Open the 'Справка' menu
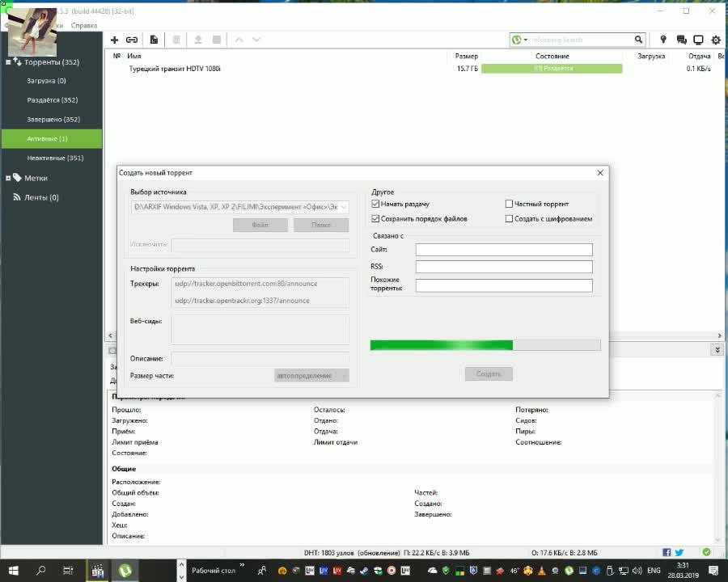 (84, 25)
